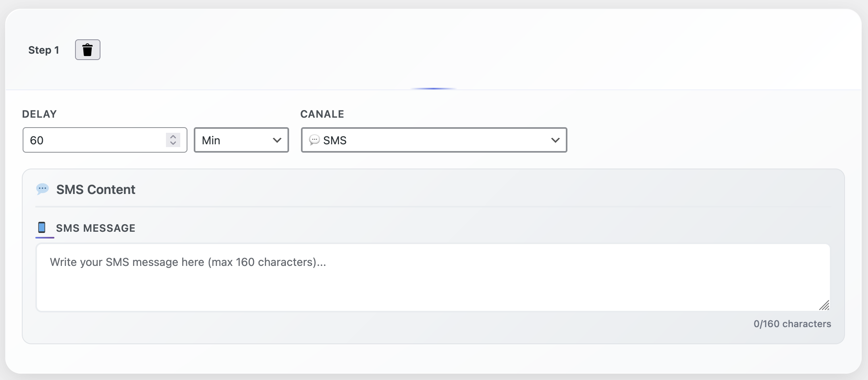Click the resize handle of the SMS text area

(824, 305)
